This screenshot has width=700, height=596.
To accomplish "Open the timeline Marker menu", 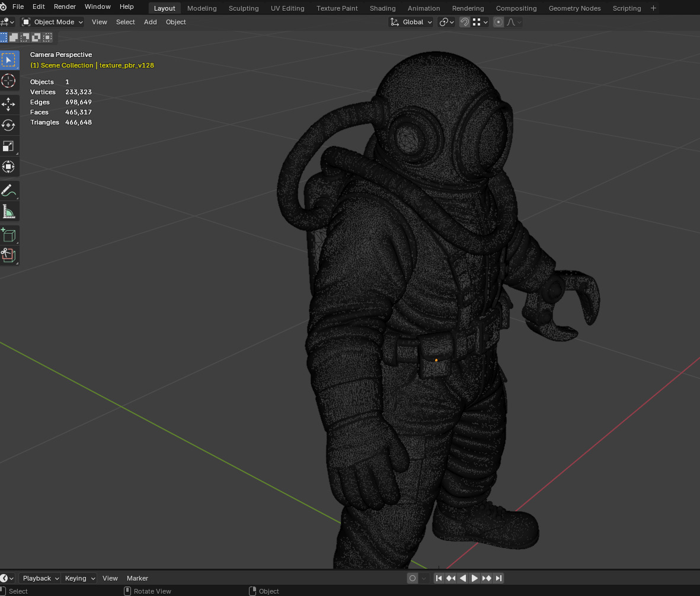I will (138, 578).
